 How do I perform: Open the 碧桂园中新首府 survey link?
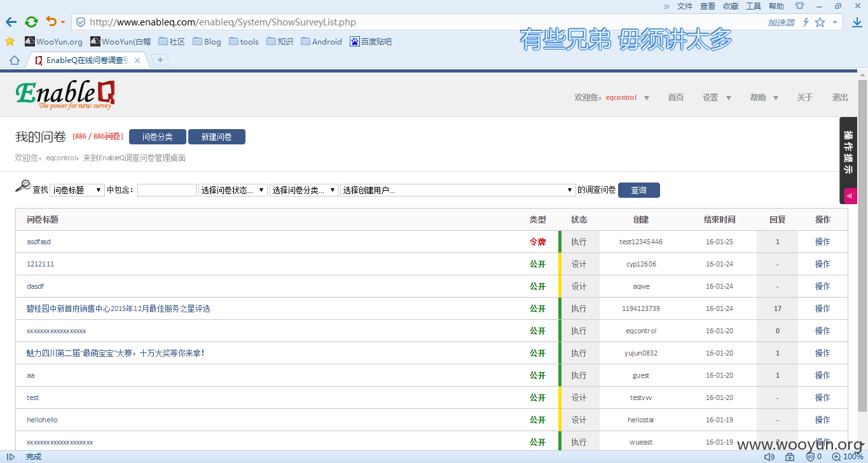[118, 308]
